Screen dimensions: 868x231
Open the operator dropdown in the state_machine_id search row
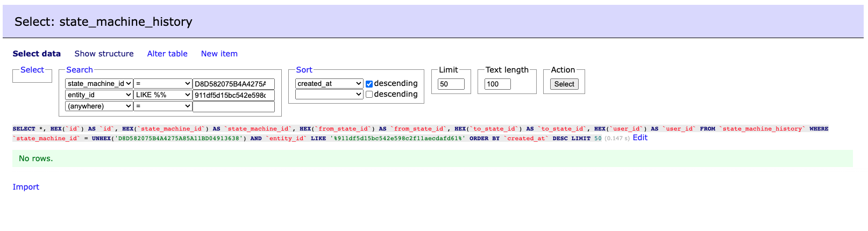163,84
